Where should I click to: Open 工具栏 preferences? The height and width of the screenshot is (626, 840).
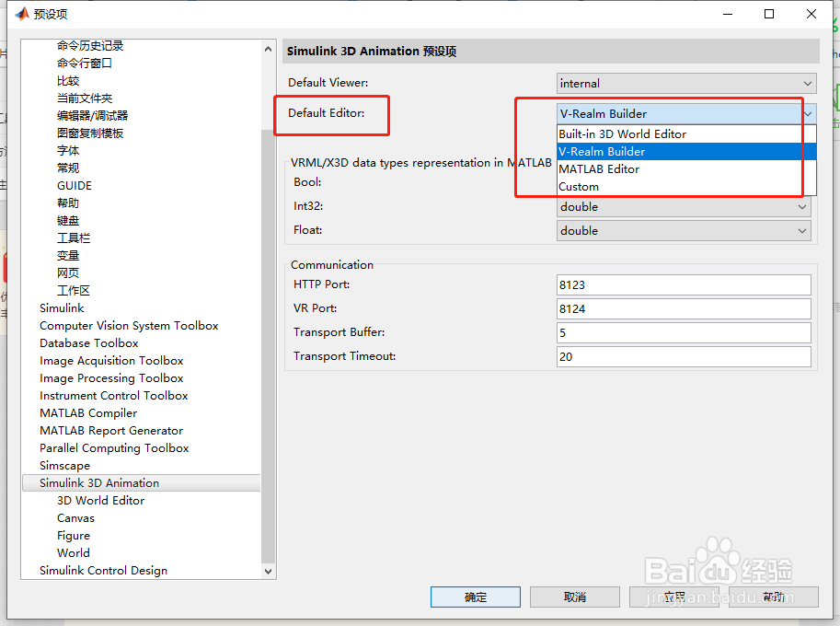coord(74,238)
